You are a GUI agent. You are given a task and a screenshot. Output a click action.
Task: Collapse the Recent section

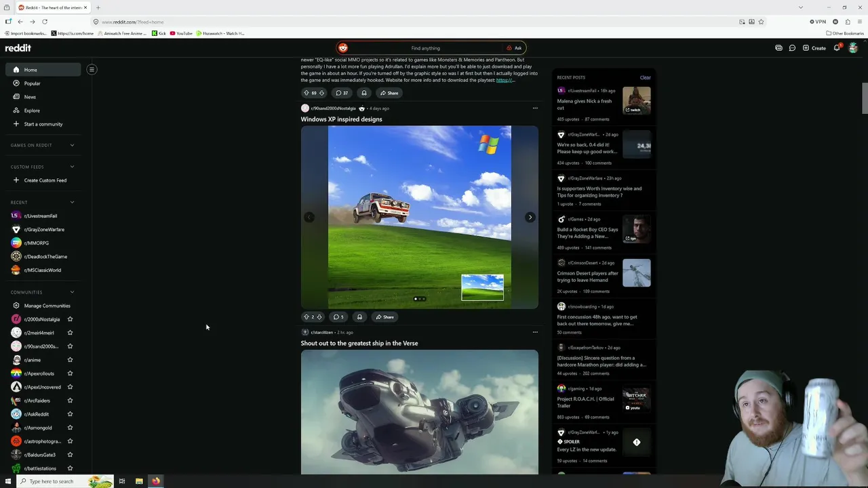pos(42,202)
